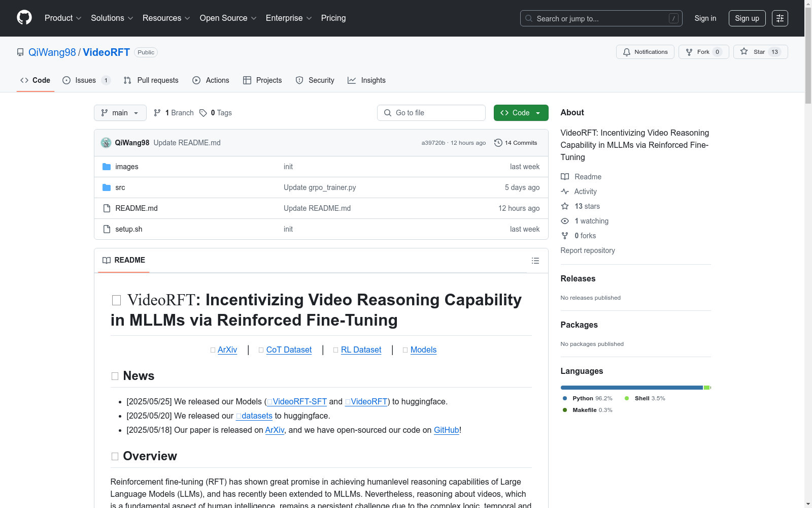Click the QiWang98 avatar in commit row
812x508 pixels.
[x=106, y=143]
